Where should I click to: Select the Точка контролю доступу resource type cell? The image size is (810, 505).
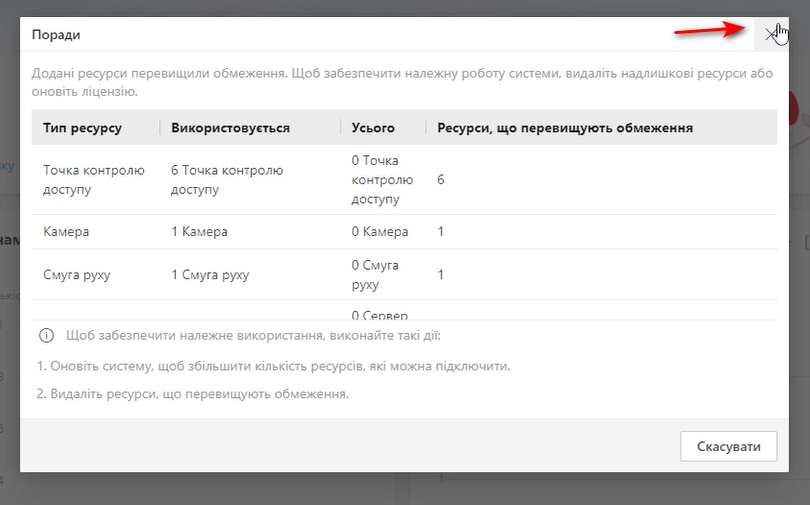tap(94, 180)
